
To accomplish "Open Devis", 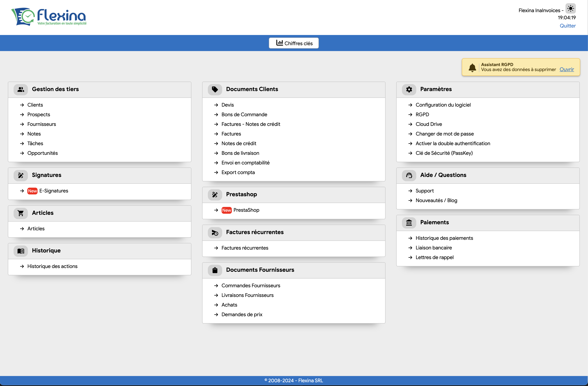I will tap(228, 105).
